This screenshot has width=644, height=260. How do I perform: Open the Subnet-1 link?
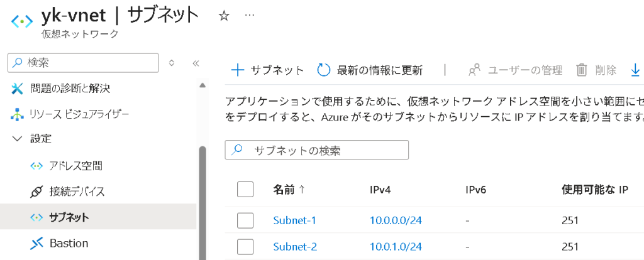point(294,220)
